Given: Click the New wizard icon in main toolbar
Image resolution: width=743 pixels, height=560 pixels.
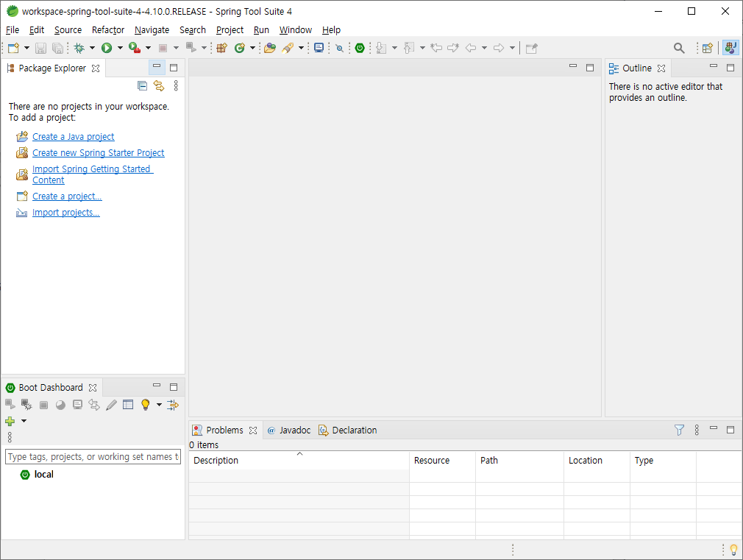Looking at the screenshot, I should click(14, 48).
